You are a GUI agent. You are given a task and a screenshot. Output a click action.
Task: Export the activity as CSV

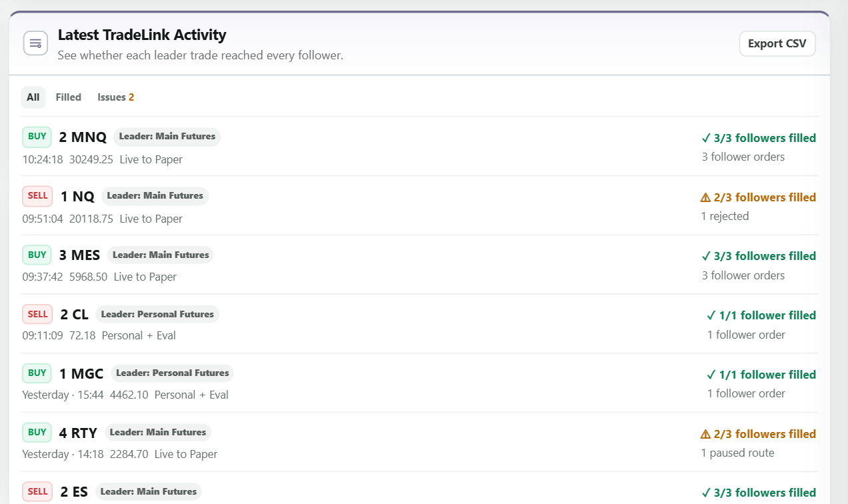(777, 43)
